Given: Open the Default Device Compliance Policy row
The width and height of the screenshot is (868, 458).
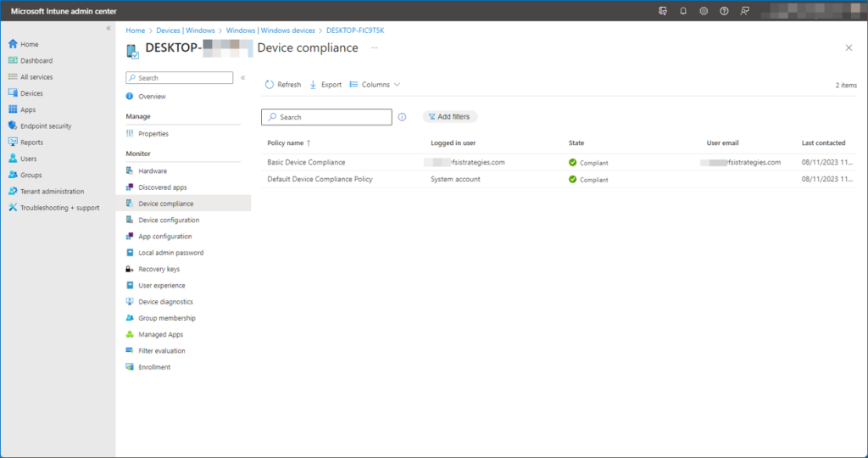Looking at the screenshot, I should (559, 179).
